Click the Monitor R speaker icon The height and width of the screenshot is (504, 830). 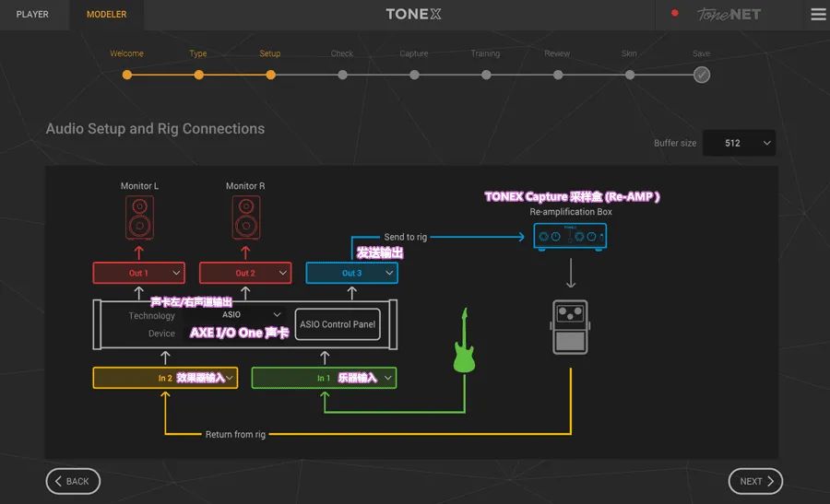point(246,217)
